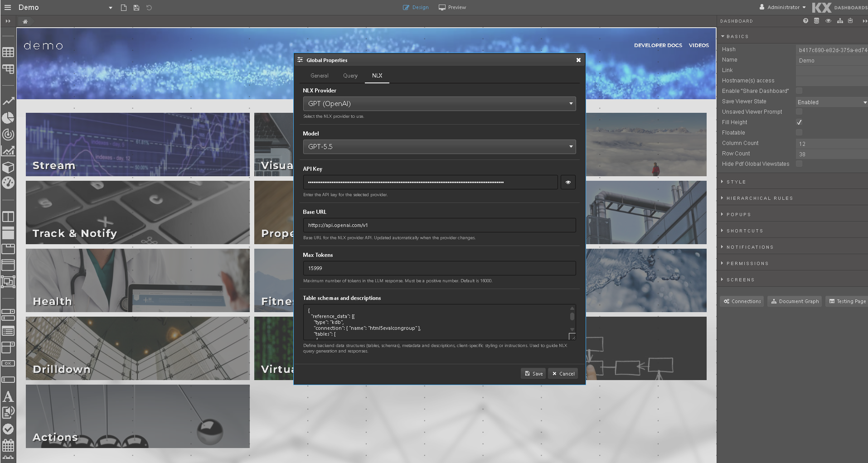Collapse the Basics section
The height and width of the screenshot is (463, 868).
735,36
